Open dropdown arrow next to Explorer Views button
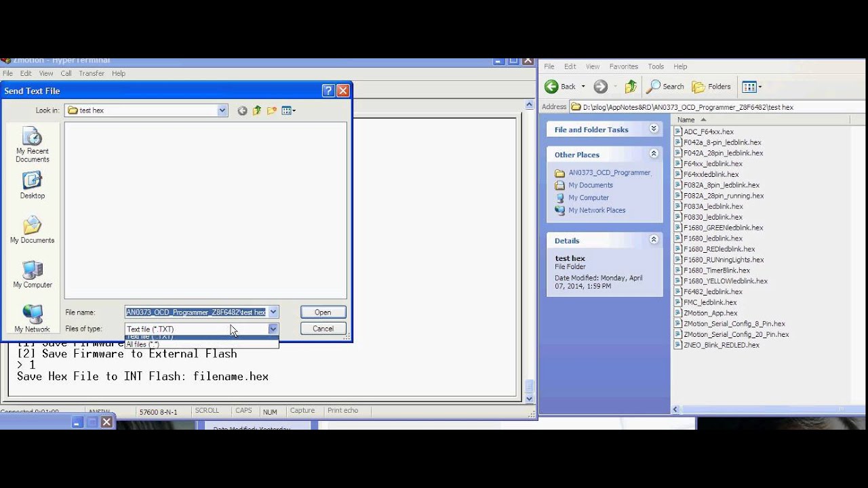This screenshot has height=488, width=868. [x=759, y=87]
